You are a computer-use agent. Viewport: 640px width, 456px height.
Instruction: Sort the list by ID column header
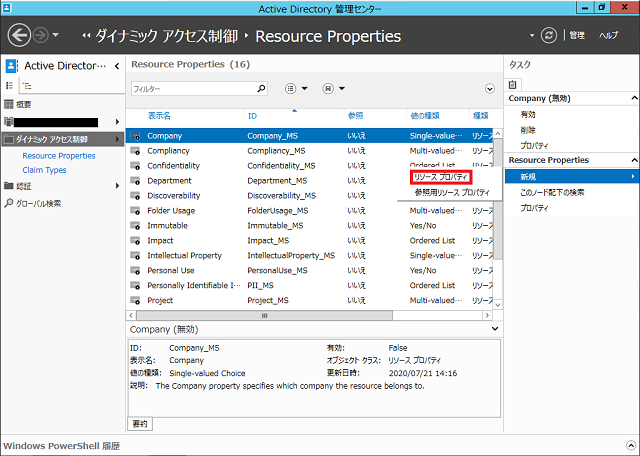[x=252, y=116]
